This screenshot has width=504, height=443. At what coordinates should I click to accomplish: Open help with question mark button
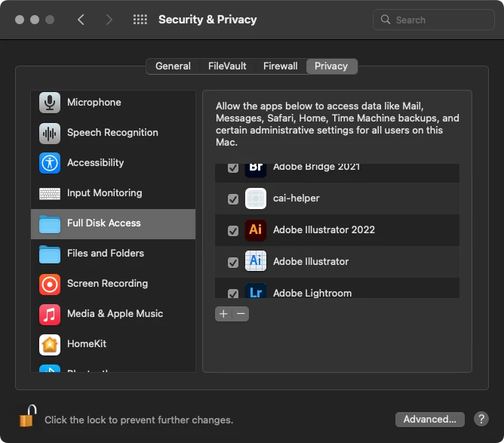click(481, 419)
